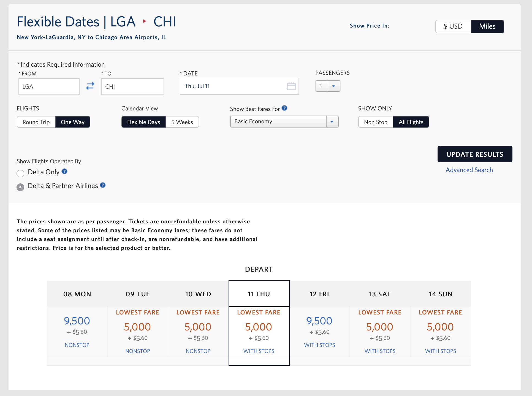The width and height of the screenshot is (532, 396).
Task: Select the 09 TUE lowest fare
Action: point(138,332)
